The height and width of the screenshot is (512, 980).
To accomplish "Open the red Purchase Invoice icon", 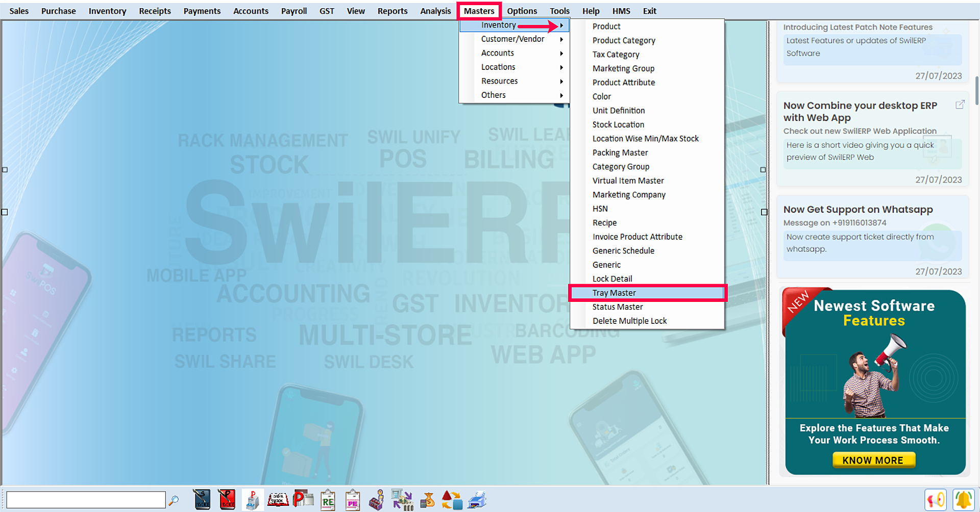I will pos(227,500).
